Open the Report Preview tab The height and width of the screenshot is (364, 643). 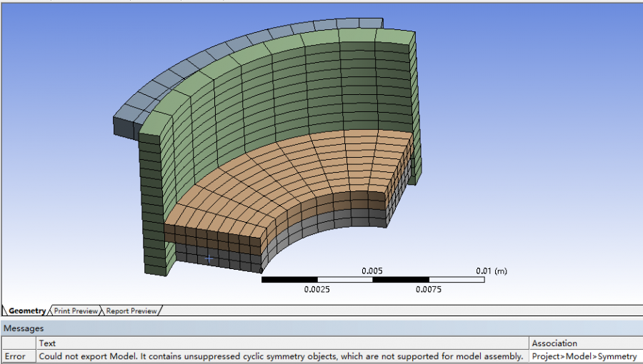click(131, 310)
